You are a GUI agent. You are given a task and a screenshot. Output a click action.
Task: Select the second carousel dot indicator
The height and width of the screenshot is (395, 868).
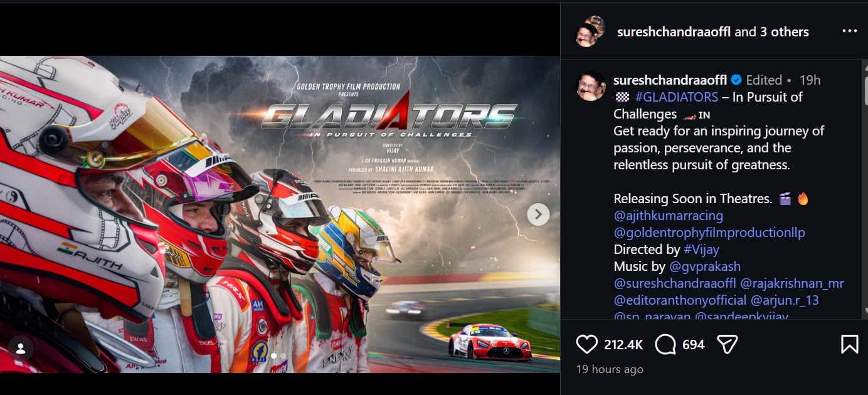click(x=283, y=355)
